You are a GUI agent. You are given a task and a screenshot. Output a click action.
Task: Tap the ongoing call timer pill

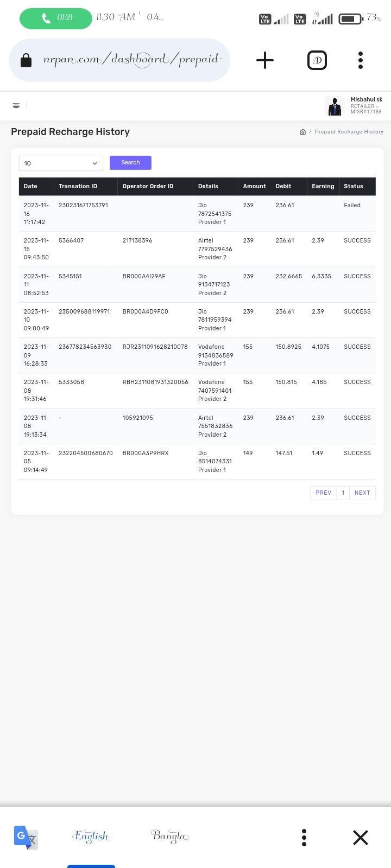pyautogui.click(x=56, y=18)
